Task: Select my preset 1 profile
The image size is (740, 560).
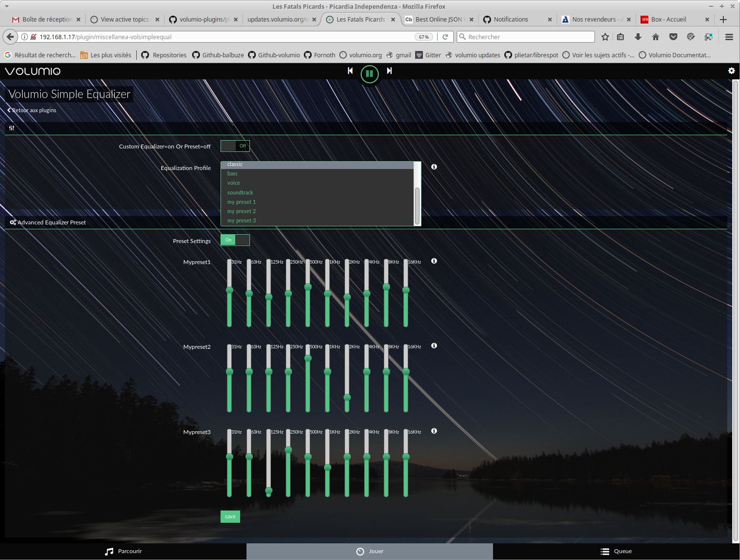Action: (317, 202)
